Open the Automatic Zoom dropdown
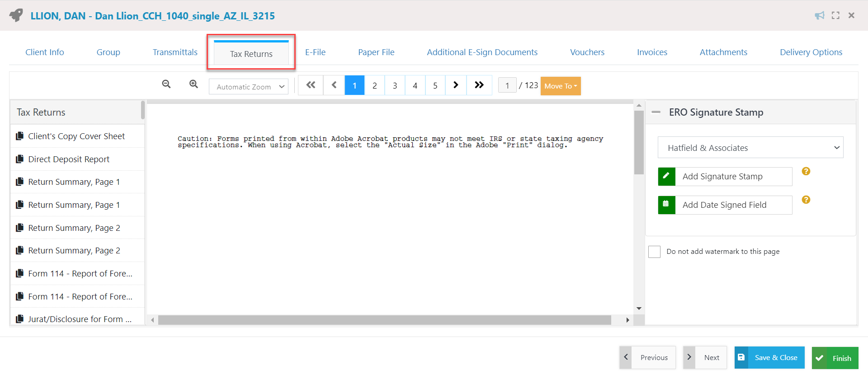Image resolution: width=868 pixels, height=379 pixels. 249,87
